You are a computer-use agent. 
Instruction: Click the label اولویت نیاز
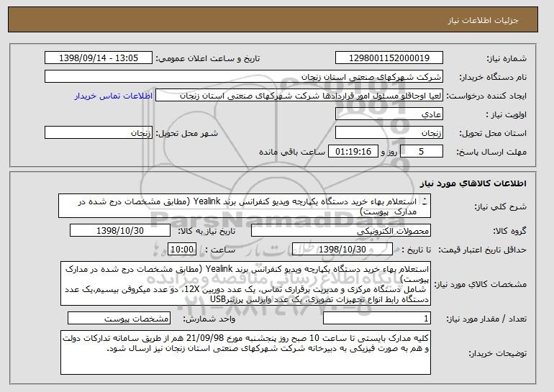click(506, 115)
